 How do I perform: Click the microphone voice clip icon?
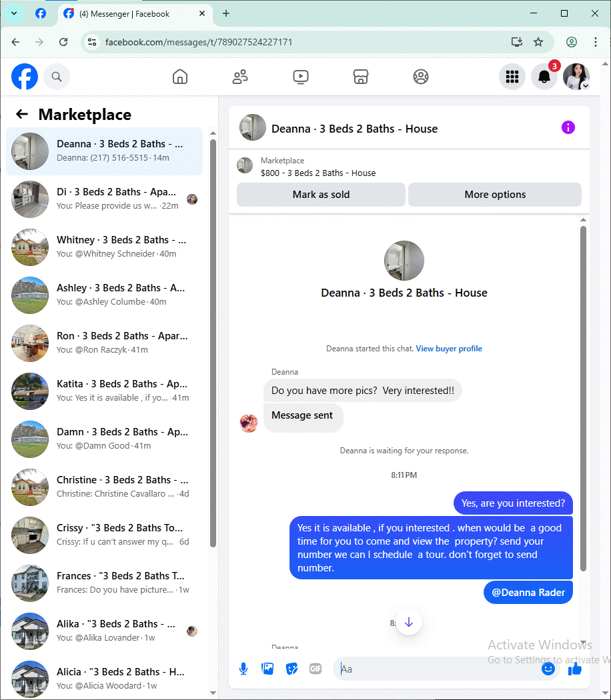pos(243,669)
